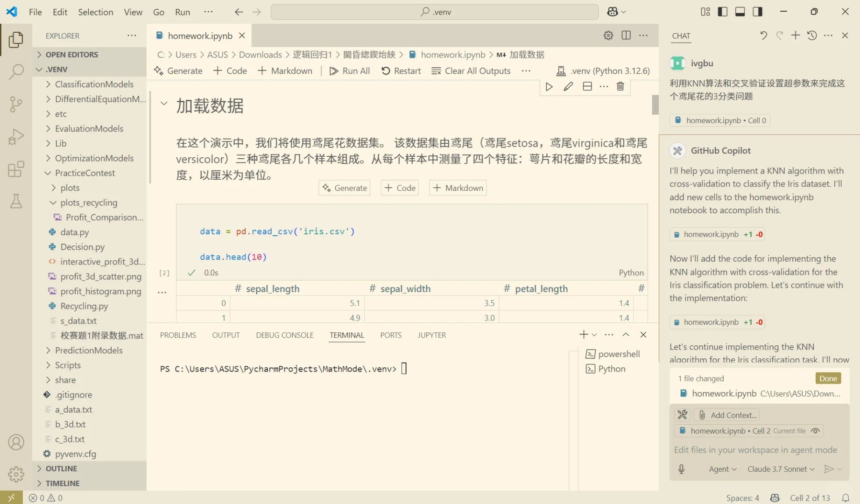Open the Explorer view in activity bar
The image size is (860, 504).
click(16, 40)
